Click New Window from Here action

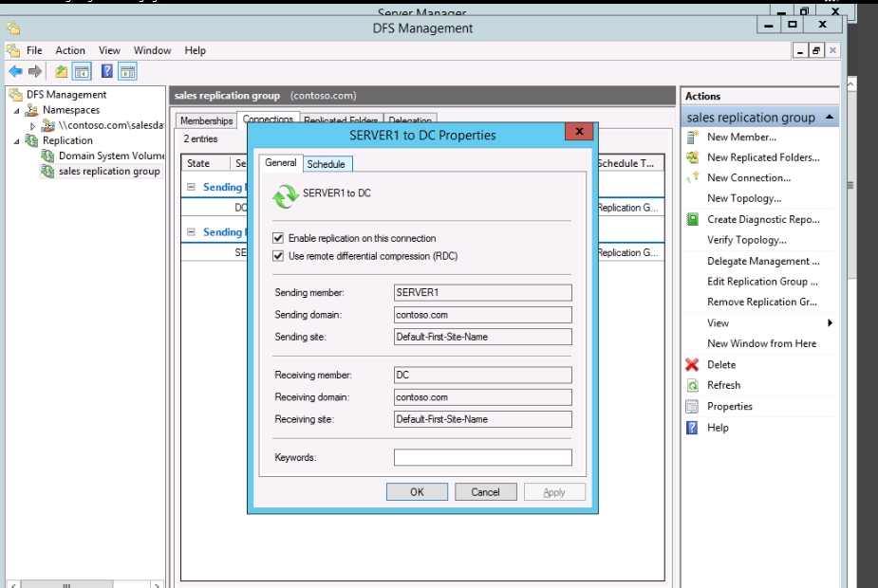pyautogui.click(x=761, y=343)
